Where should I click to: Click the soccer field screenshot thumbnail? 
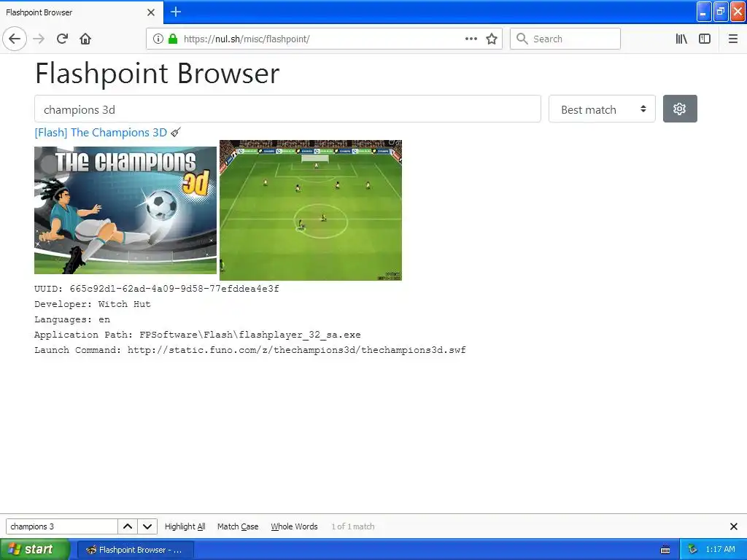pos(311,210)
